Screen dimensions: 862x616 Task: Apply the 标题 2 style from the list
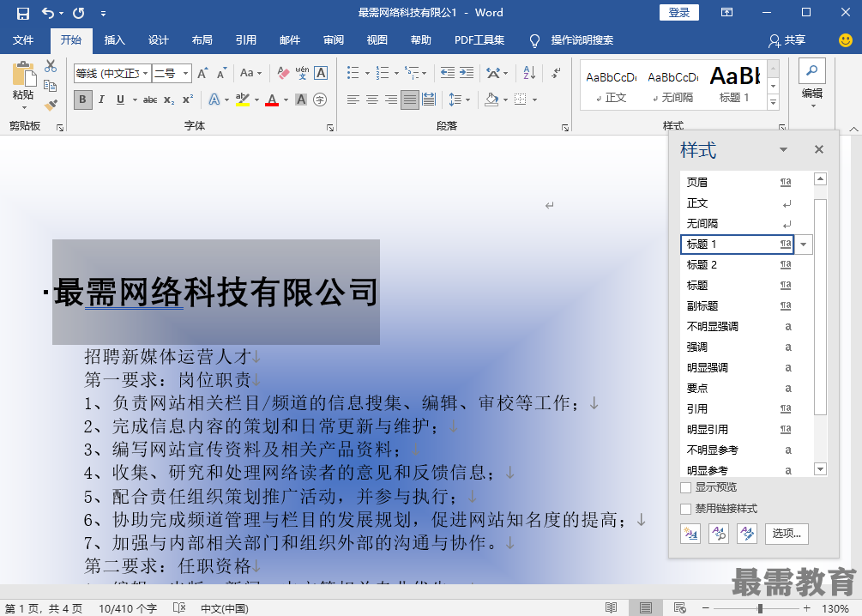738,265
